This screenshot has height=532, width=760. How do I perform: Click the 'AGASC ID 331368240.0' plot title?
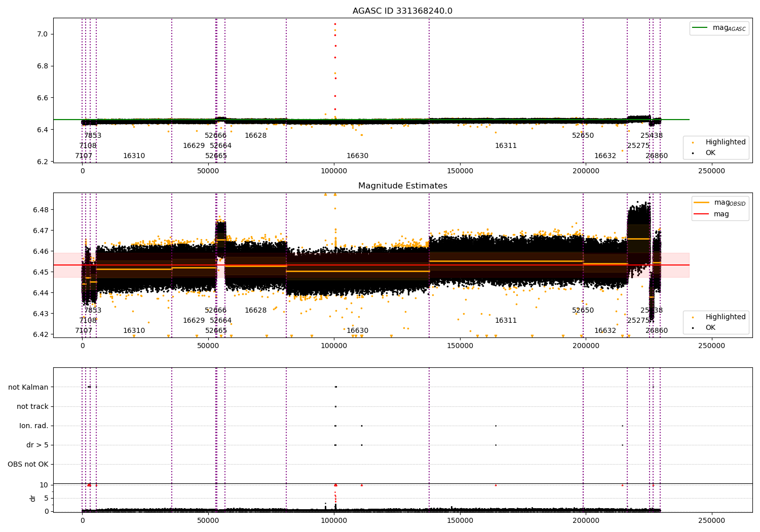402,11
